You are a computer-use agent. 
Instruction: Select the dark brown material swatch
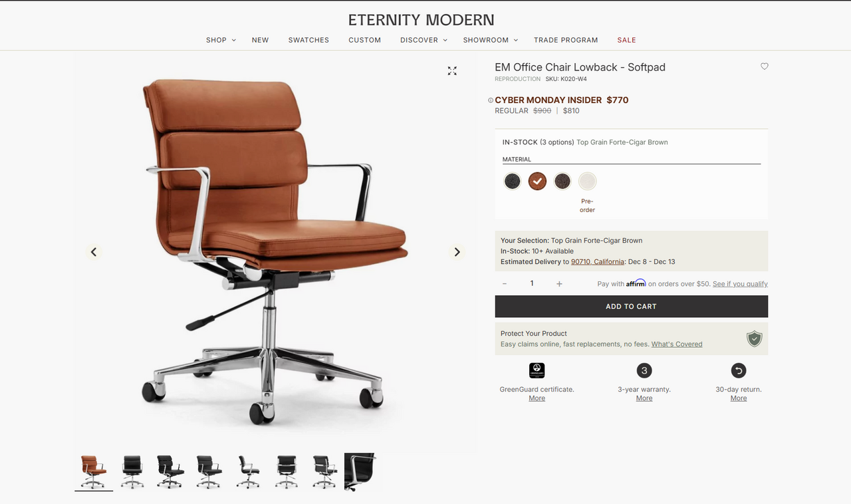click(x=562, y=181)
